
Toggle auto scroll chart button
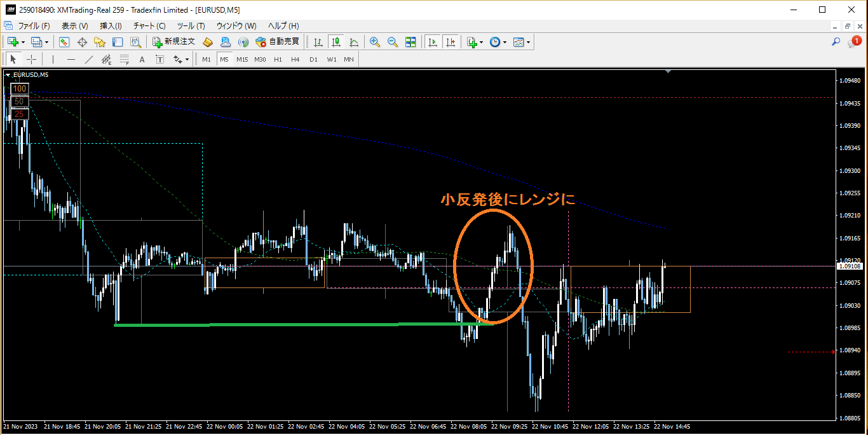pyautogui.click(x=433, y=42)
